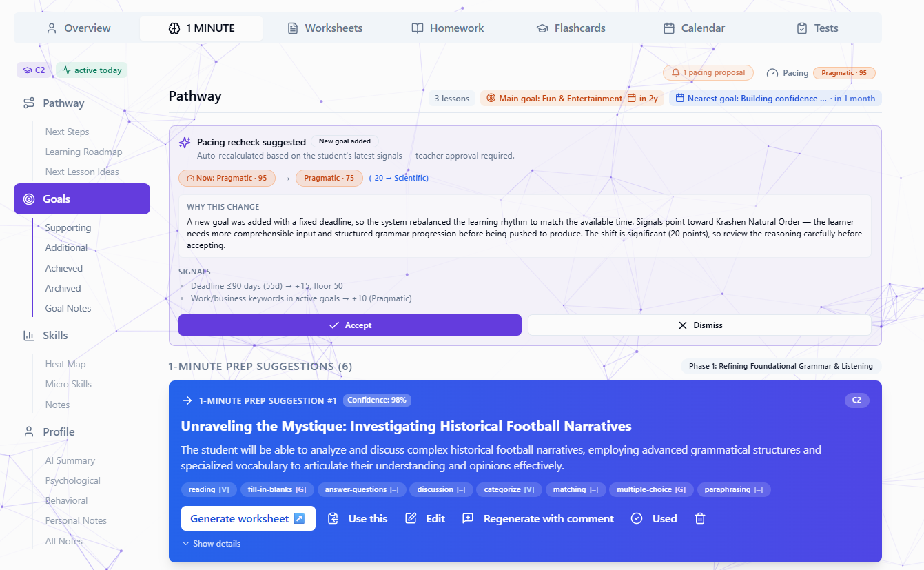Accept the pacing recheck proposal
Image resolution: width=924 pixels, height=570 pixels.
(x=350, y=325)
